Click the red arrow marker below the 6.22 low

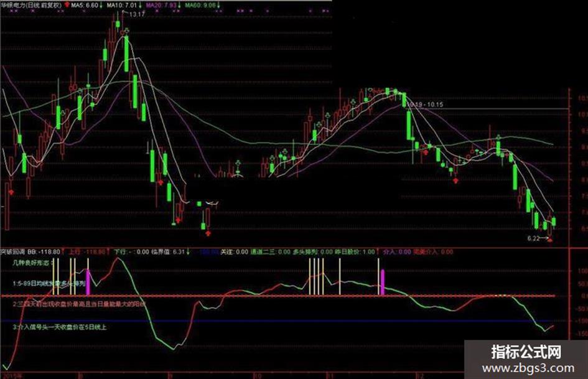click(550, 240)
